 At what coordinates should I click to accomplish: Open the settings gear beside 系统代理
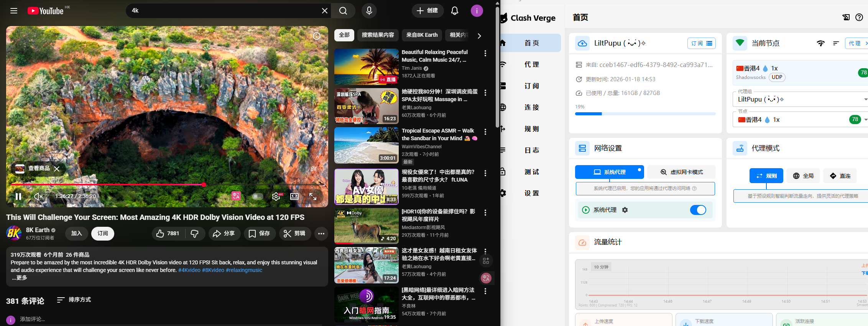pos(625,210)
